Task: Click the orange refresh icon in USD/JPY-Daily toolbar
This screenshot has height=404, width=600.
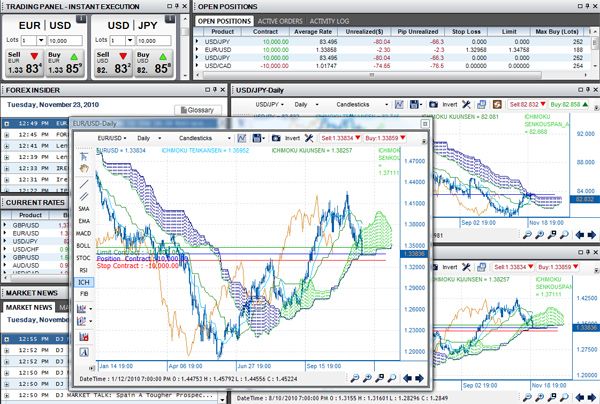Action: 497,104
